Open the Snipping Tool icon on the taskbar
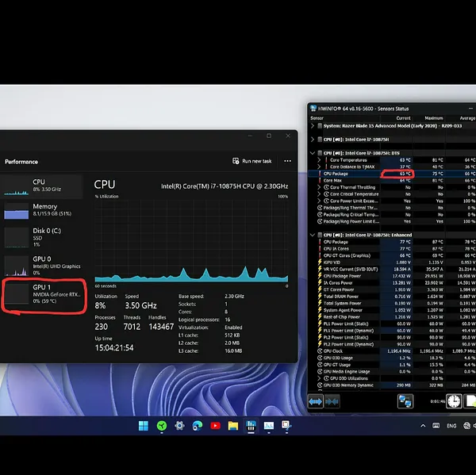The image size is (476, 475). click(286, 425)
